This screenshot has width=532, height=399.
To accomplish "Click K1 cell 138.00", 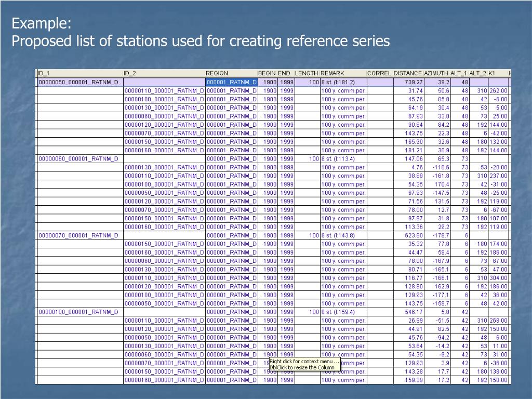I will [498, 372].
